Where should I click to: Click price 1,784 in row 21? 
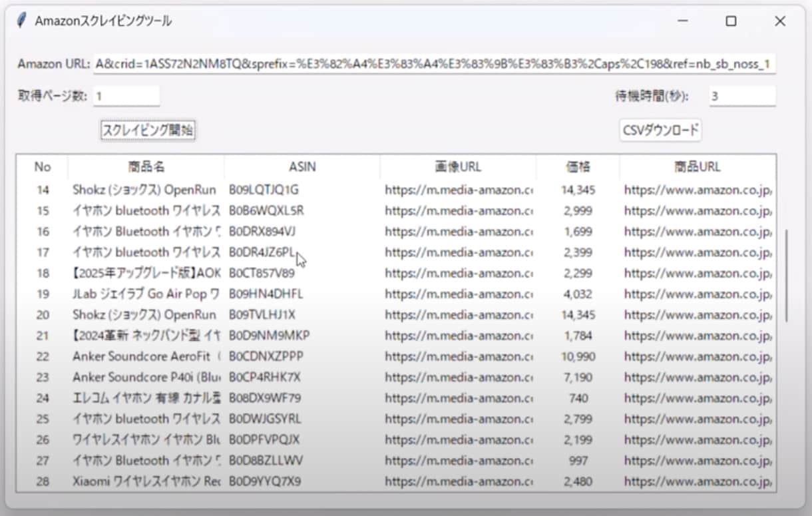pos(578,335)
